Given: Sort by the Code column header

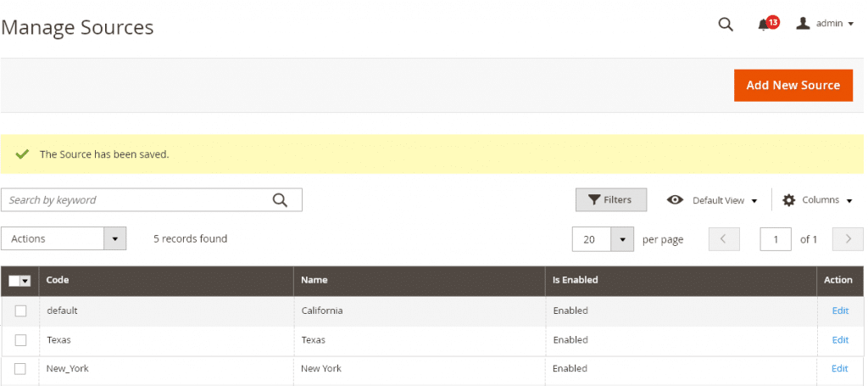Looking at the screenshot, I should (x=58, y=280).
